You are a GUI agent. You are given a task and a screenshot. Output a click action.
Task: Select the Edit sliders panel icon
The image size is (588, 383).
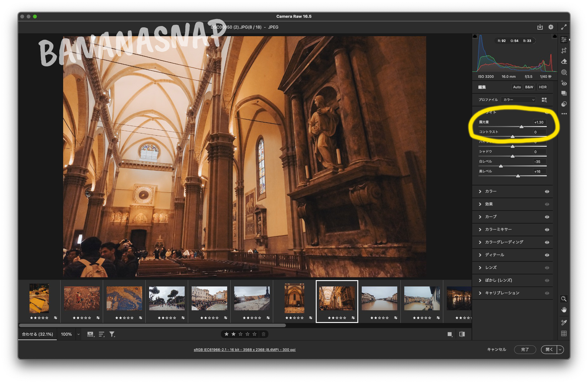point(564,40)
